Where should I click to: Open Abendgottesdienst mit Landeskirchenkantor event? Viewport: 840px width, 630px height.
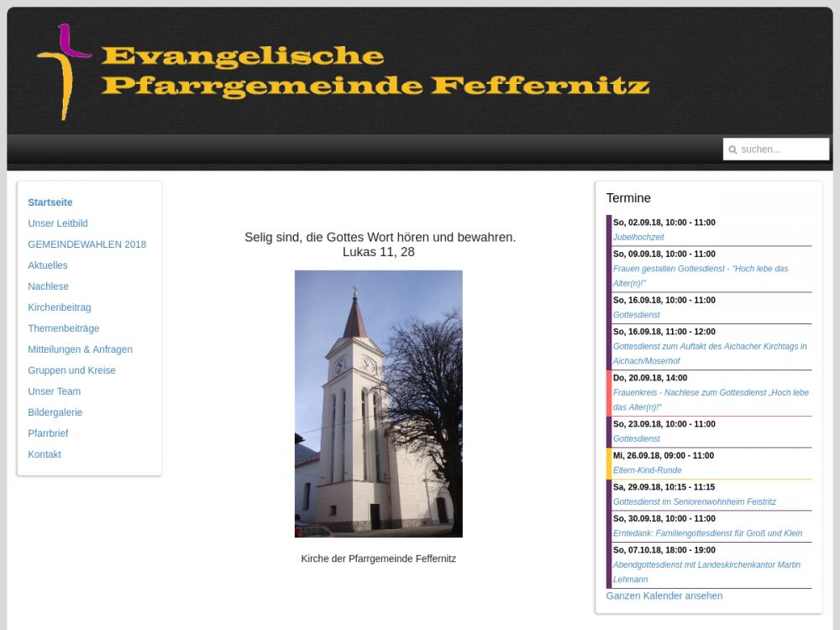(x=706, y=565)
